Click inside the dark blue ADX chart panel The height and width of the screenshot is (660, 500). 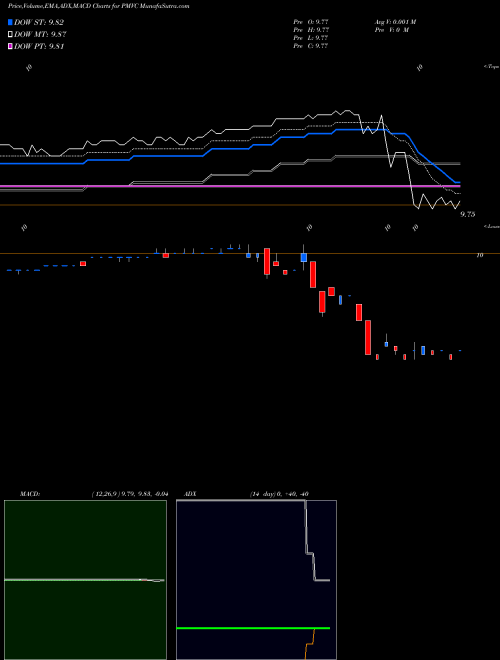pyautogui.click(x=256, y=580)
